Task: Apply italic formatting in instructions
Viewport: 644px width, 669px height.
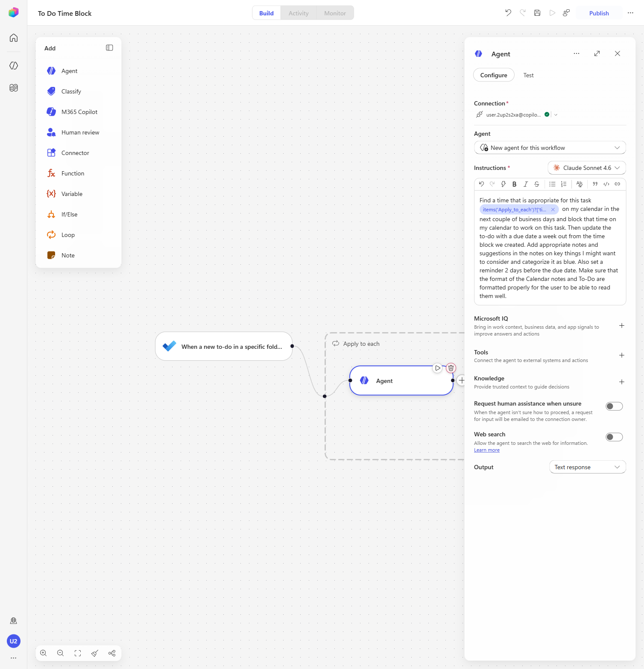Action: (x=526, y=184)
